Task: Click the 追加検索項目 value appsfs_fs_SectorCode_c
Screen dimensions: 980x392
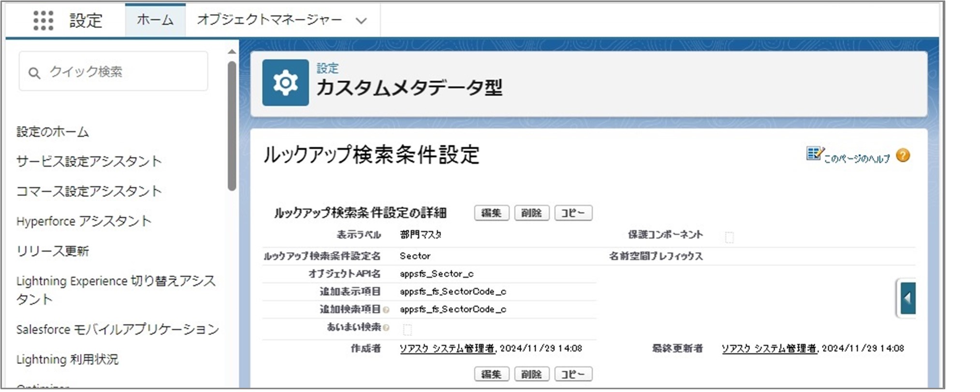Action: tap(453, 309)
